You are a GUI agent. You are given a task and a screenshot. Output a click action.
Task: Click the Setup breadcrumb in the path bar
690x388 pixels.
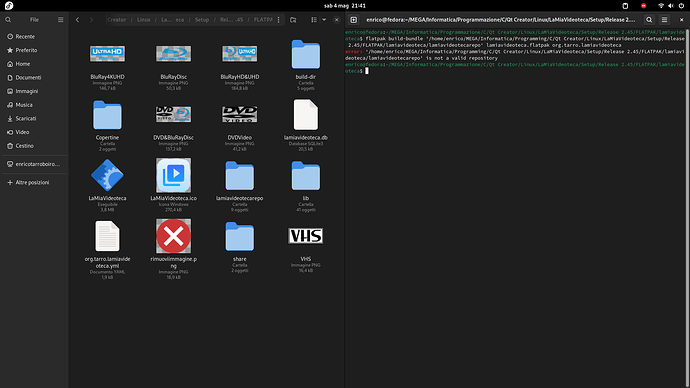coord(202,20)
